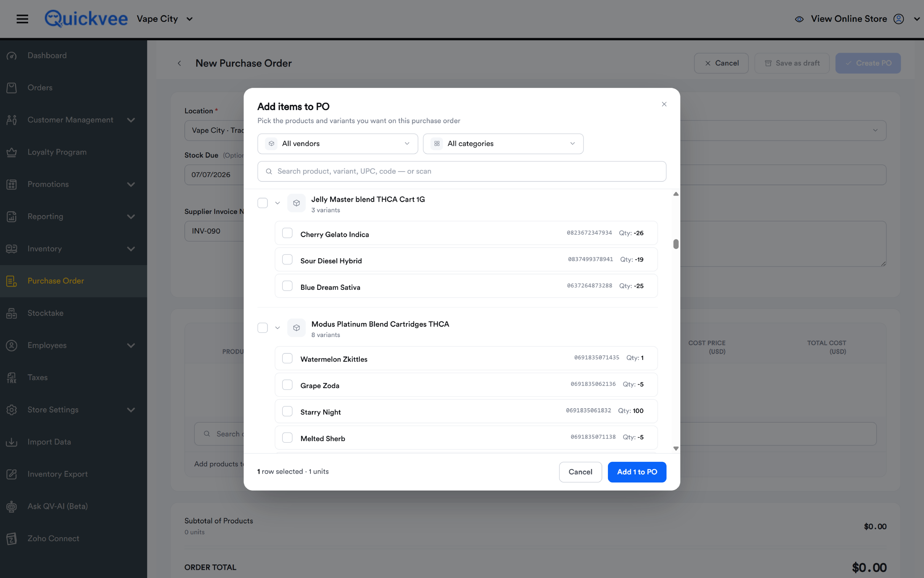This screenshot has height=578, width=924.
Task: Click the Dashboard gauge icon
Action: point(12,56)
